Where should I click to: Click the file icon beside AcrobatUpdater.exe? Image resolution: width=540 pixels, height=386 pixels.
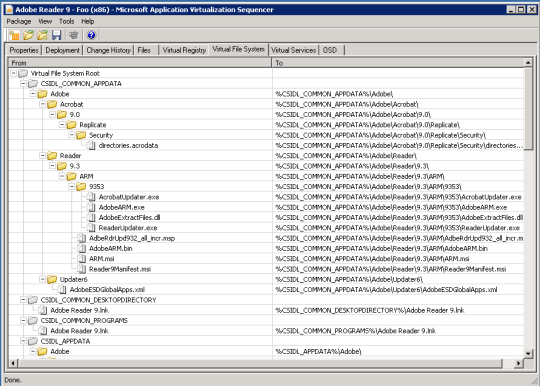(91, 197)
